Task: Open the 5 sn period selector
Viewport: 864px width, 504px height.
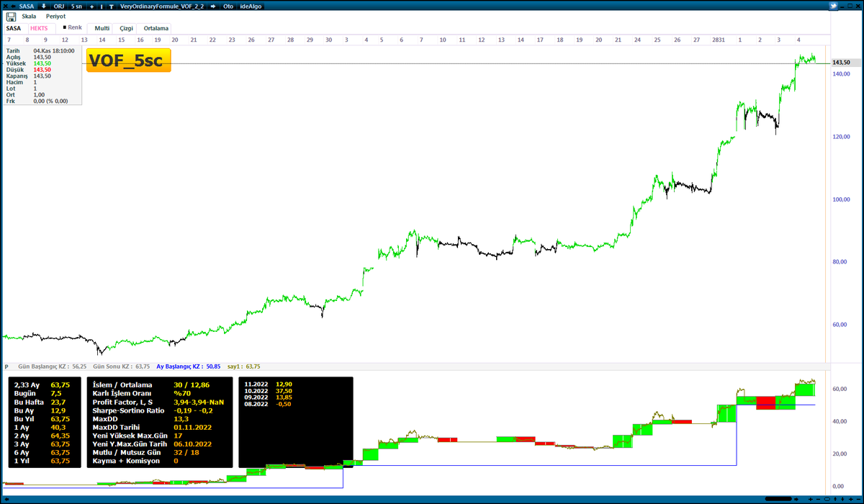Action: [76, 6]
